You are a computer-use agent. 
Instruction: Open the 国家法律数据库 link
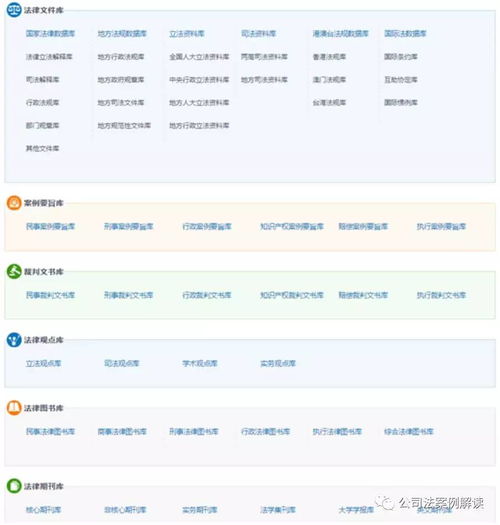50,33
